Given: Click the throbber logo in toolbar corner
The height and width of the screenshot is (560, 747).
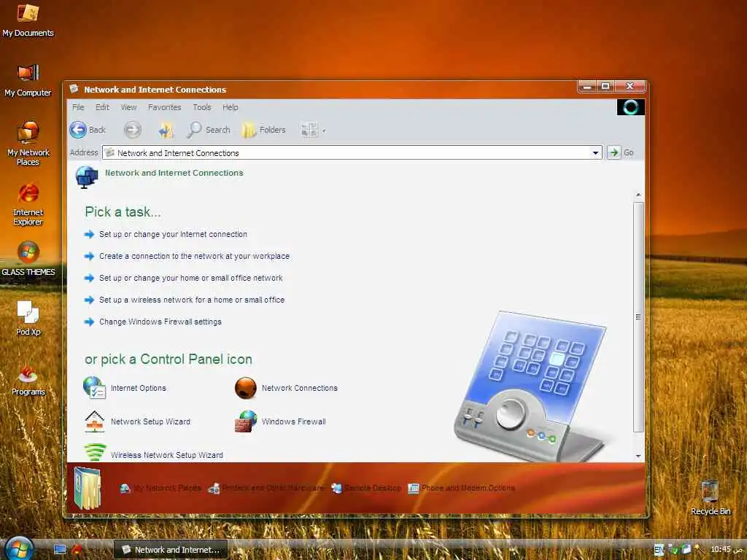Looking at the screenshot, I should [631, 107].
